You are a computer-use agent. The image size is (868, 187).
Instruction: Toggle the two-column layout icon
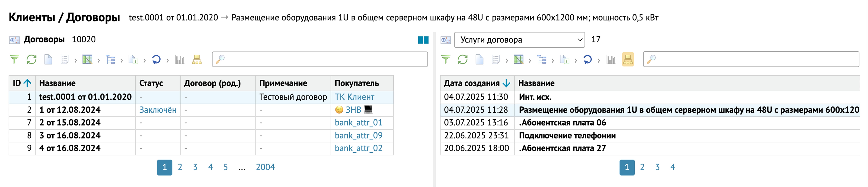423,40
